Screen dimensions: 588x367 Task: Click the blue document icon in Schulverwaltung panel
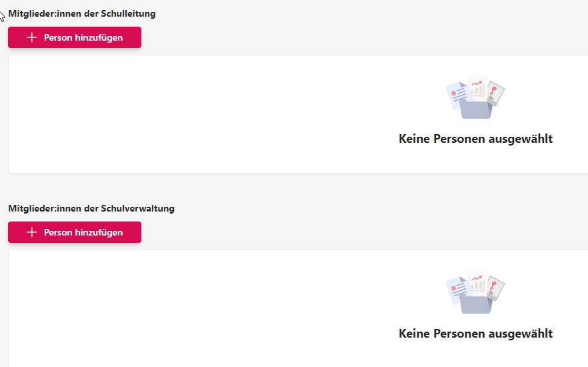coord(455,289)
